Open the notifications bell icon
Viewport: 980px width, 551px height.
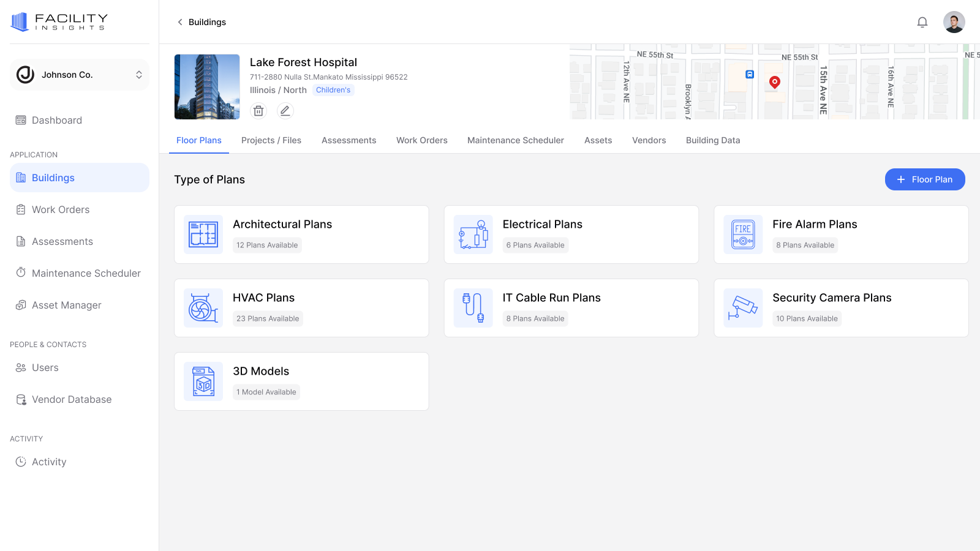922,21
